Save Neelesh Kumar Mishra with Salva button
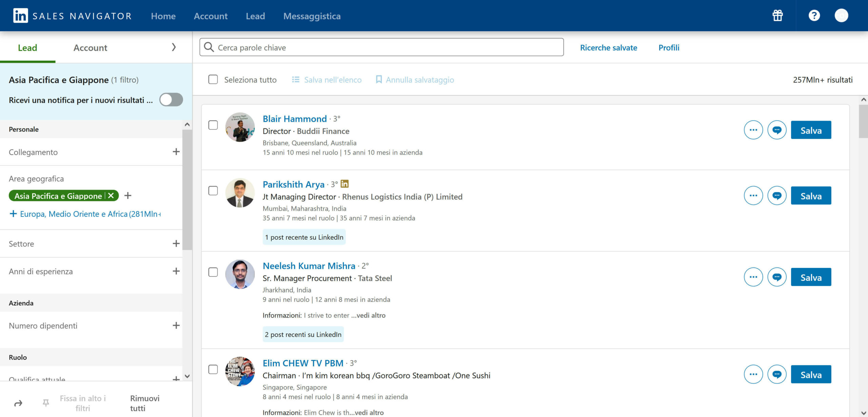Screen dimensions: 868x417 811,277
